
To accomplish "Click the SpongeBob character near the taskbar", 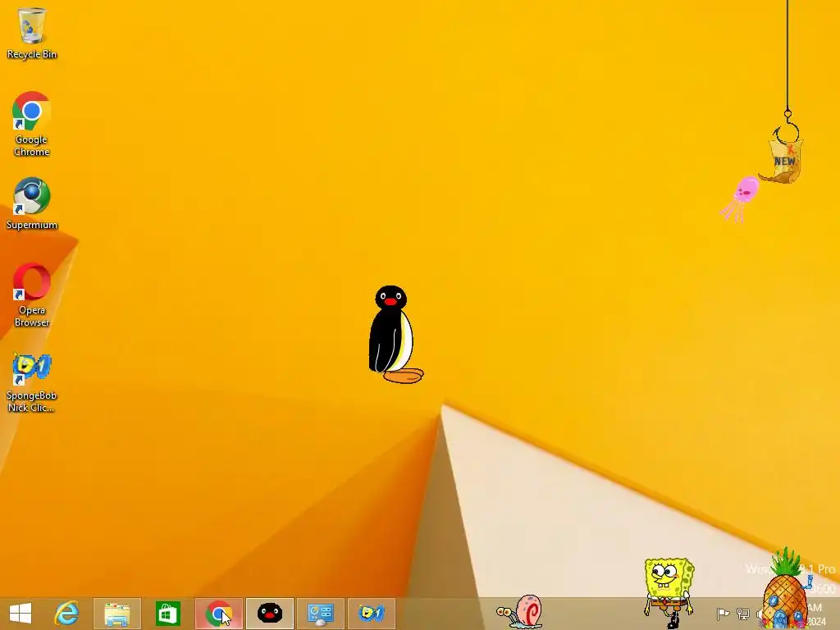I will [x=669, y=592].
